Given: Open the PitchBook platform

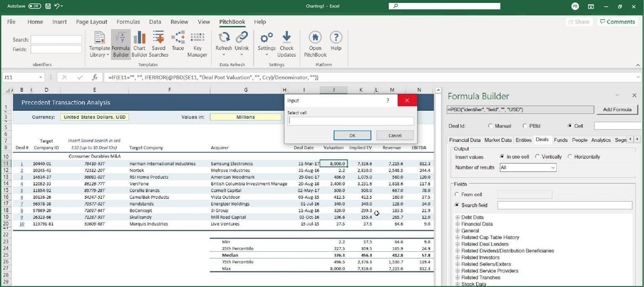Looking at the screenshot, I should click(315, 44).
